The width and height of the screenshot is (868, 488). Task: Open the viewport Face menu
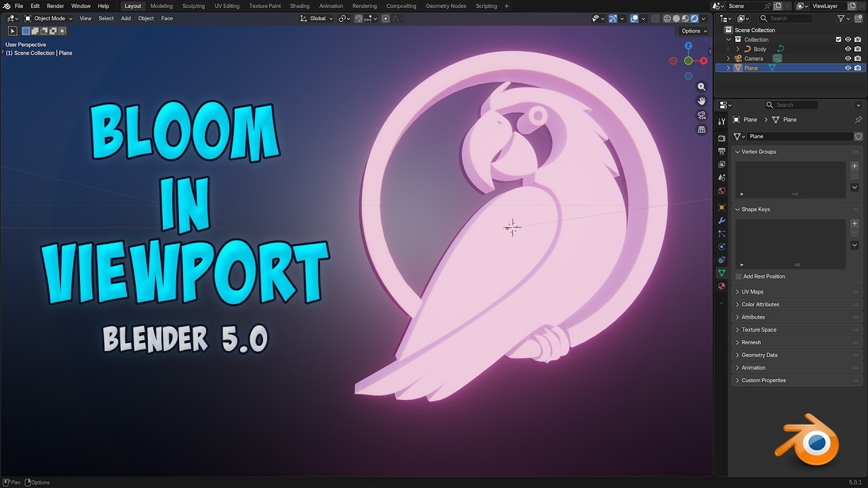pyautogui.click(x=167, y=18)
